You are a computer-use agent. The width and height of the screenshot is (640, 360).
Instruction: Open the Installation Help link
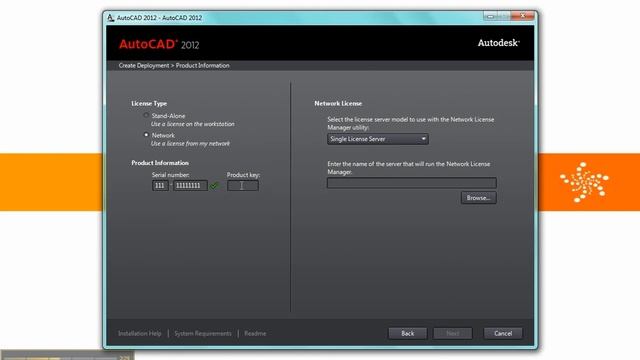pos(140,333)
